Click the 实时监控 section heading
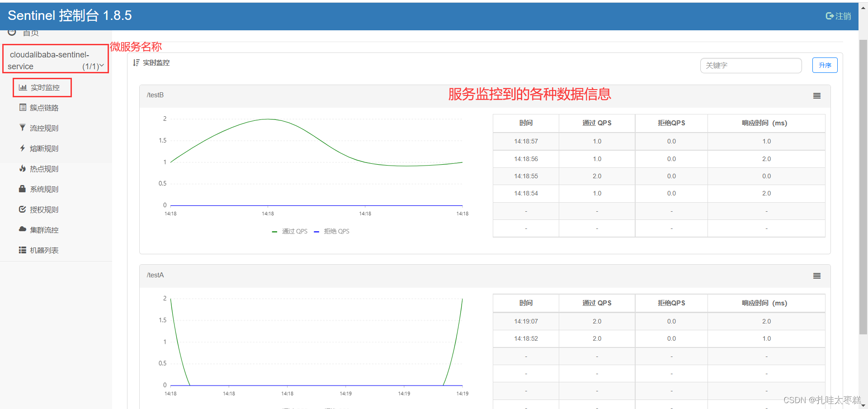The image size is (868, 409). [156, 62]
